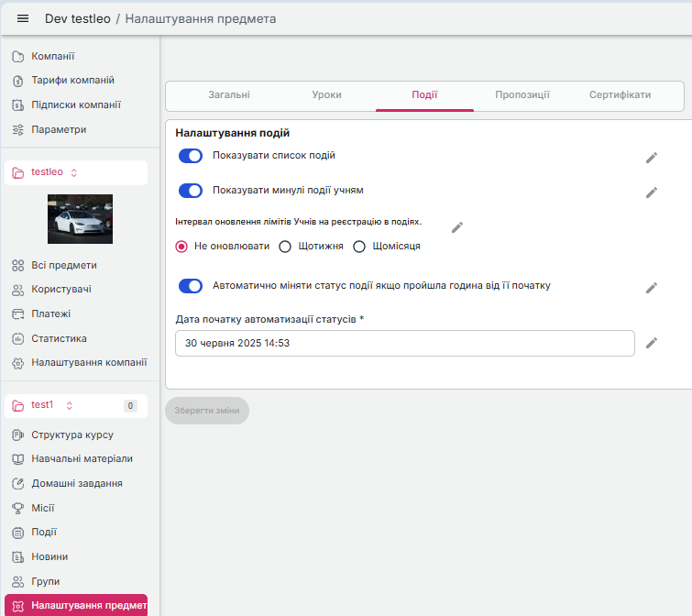The image size is (692, 616).
Task: Select the Щомісяця radio option
Action: tap(359, 247)
